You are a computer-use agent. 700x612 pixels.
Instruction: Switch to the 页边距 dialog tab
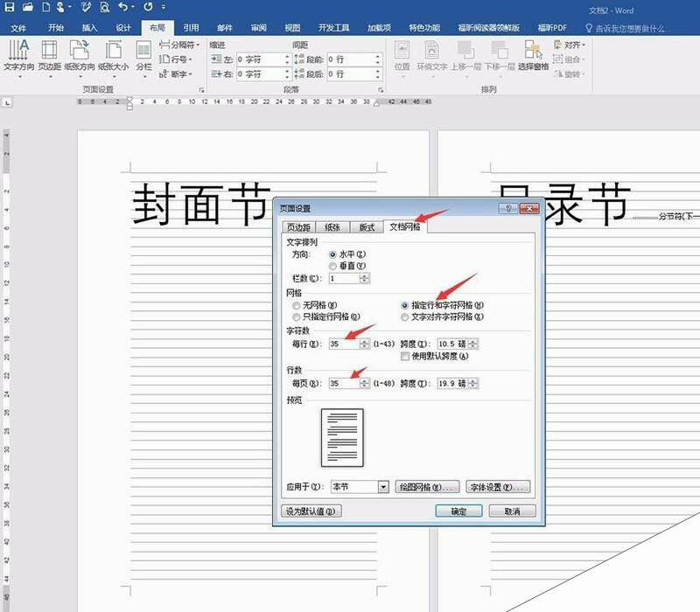pyautogui.click(x=298, y=227)
